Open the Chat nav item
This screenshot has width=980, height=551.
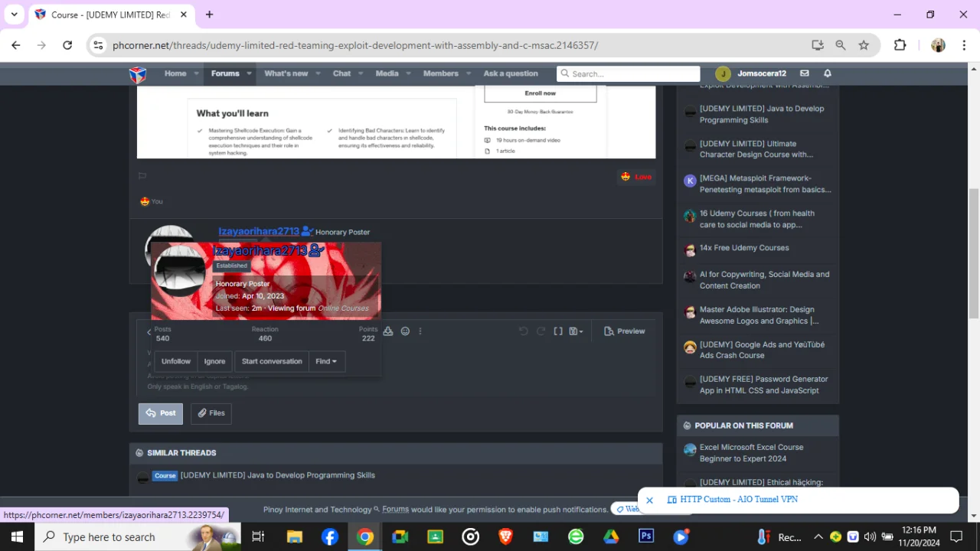[341, 73]
